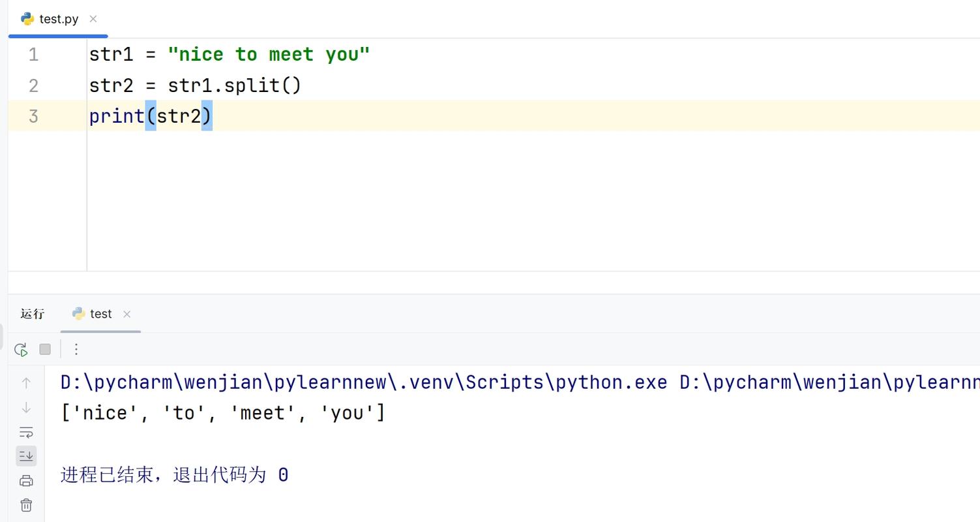Disable the highlighted scroll-to-bottom toggle
Screen dimensions: 980x522
(x=26, y=455)
